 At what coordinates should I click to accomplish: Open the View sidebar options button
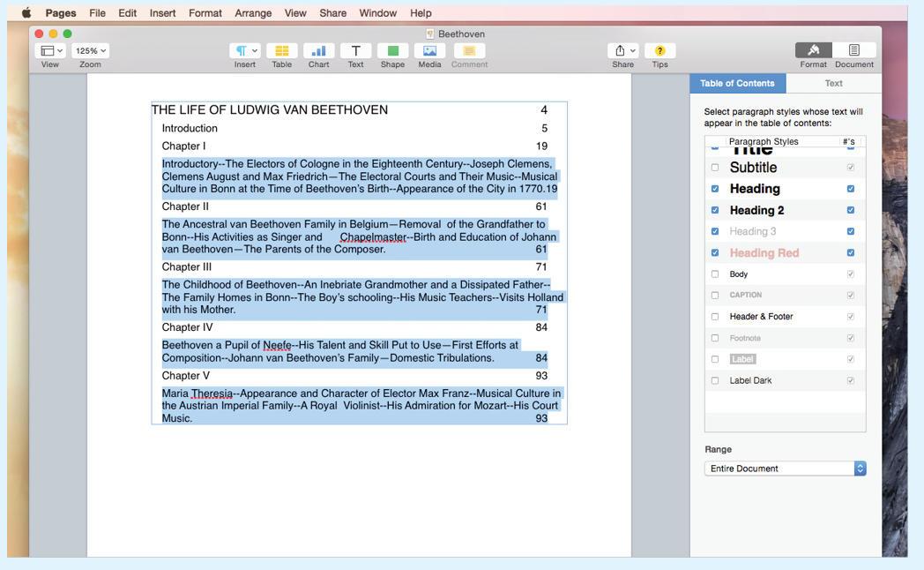pyautogui.click(x=50, y=50)
